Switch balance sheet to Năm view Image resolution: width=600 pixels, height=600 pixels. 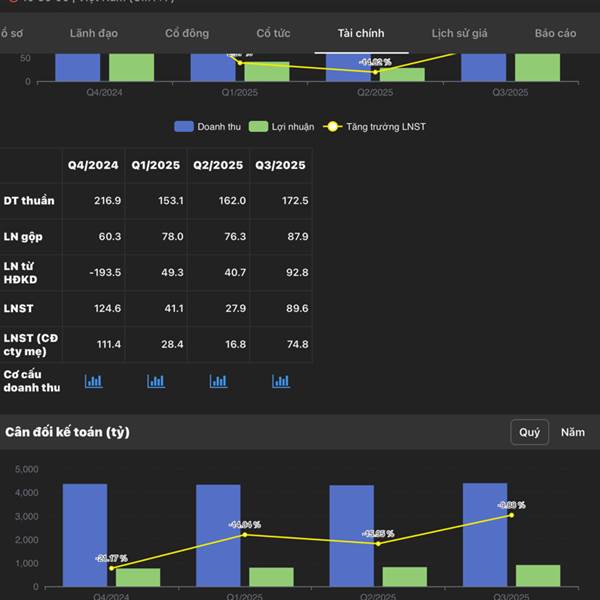point(573,432)
